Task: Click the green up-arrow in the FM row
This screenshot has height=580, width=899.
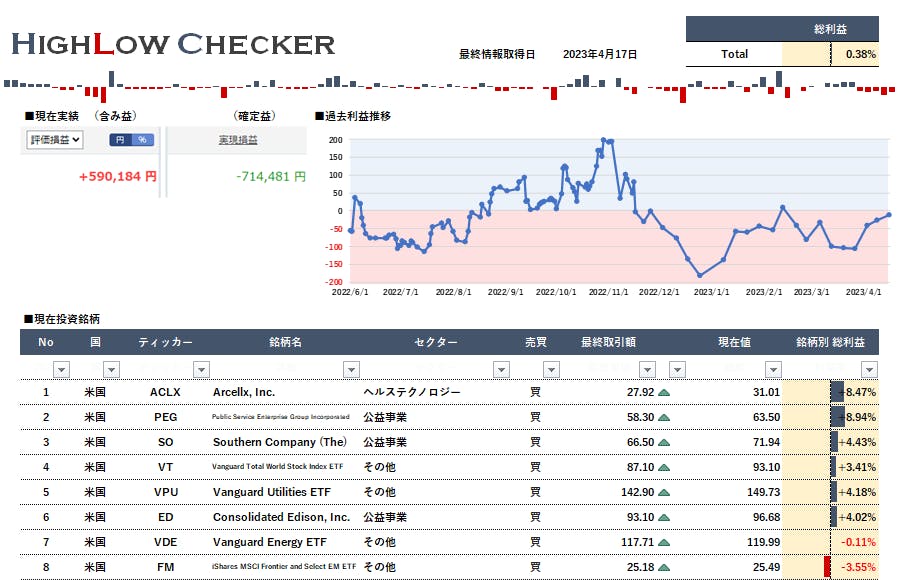Action: tap(664, 567)
